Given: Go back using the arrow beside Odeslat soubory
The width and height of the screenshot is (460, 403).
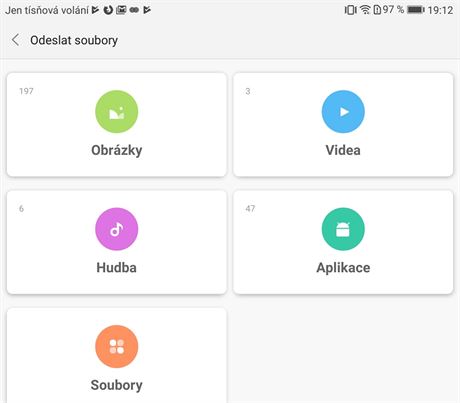Looking at the screenshot, I should tap(15, 40).
